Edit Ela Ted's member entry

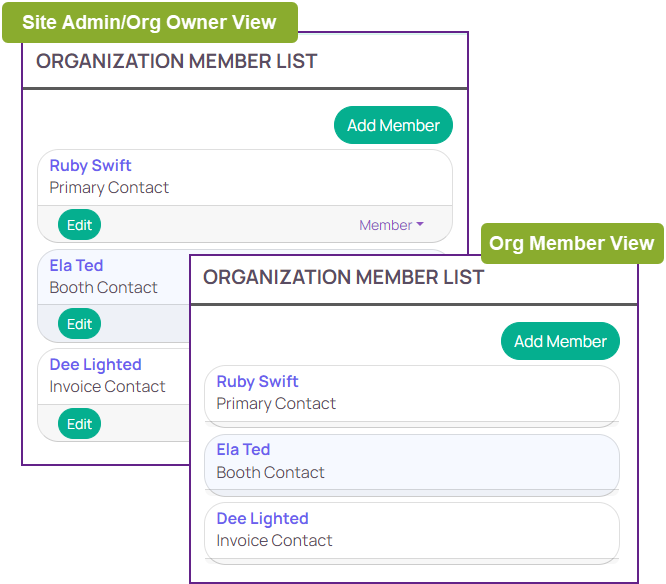pyautogui.click(x=79, y=324)
